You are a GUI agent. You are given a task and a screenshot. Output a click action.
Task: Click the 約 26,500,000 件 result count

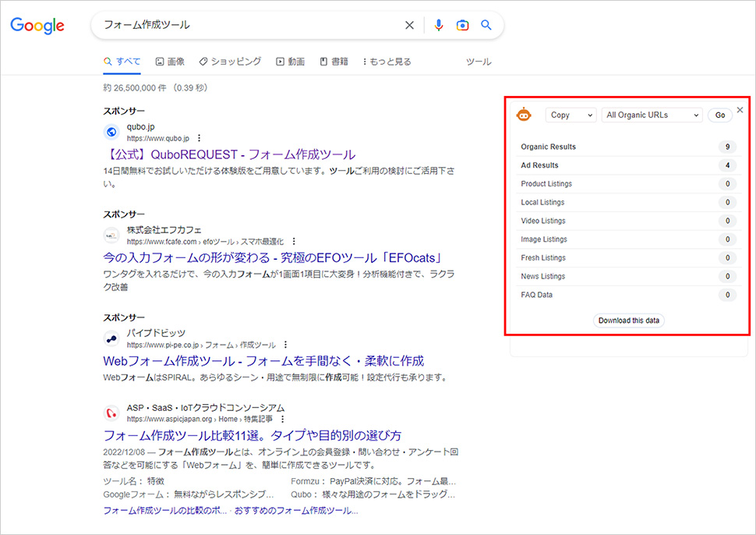[155, 88]
